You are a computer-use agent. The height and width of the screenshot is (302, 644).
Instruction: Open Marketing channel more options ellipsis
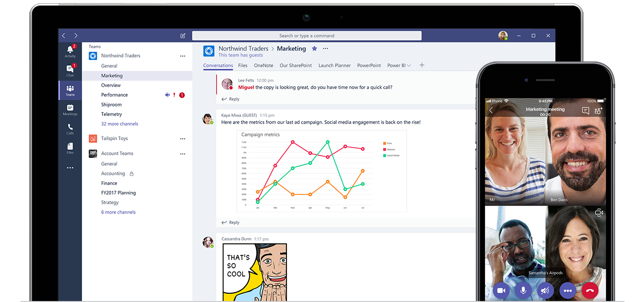click(x=325, y=49)
